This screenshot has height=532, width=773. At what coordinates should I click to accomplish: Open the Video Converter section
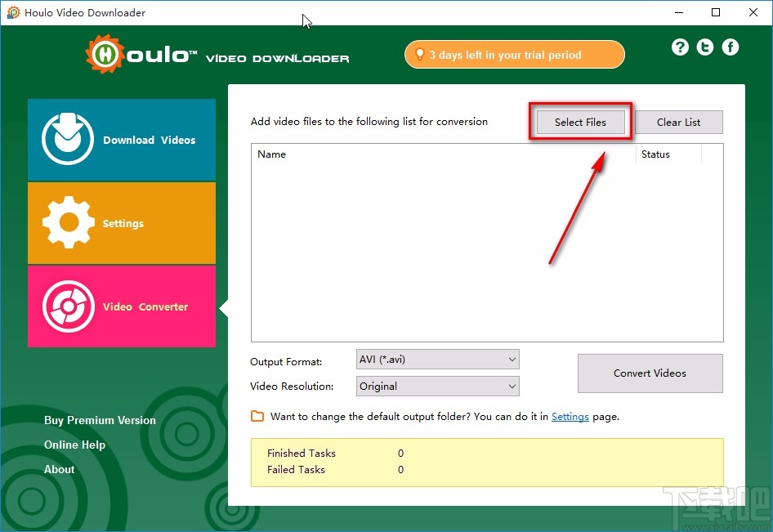coord(121,306)
